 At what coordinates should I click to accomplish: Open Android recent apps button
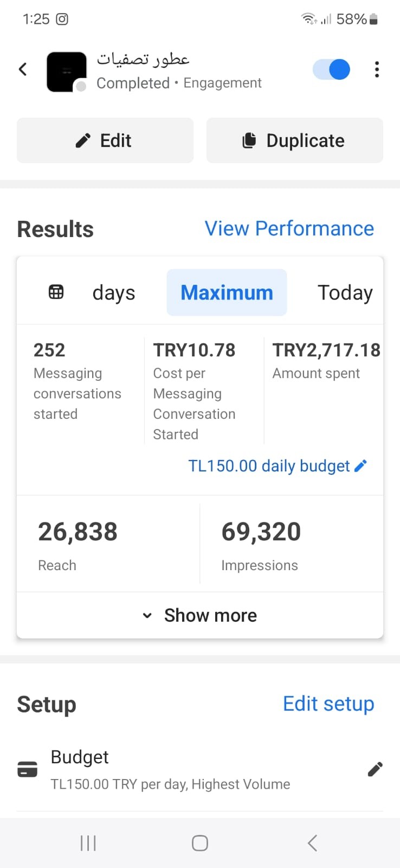(88, 843)
